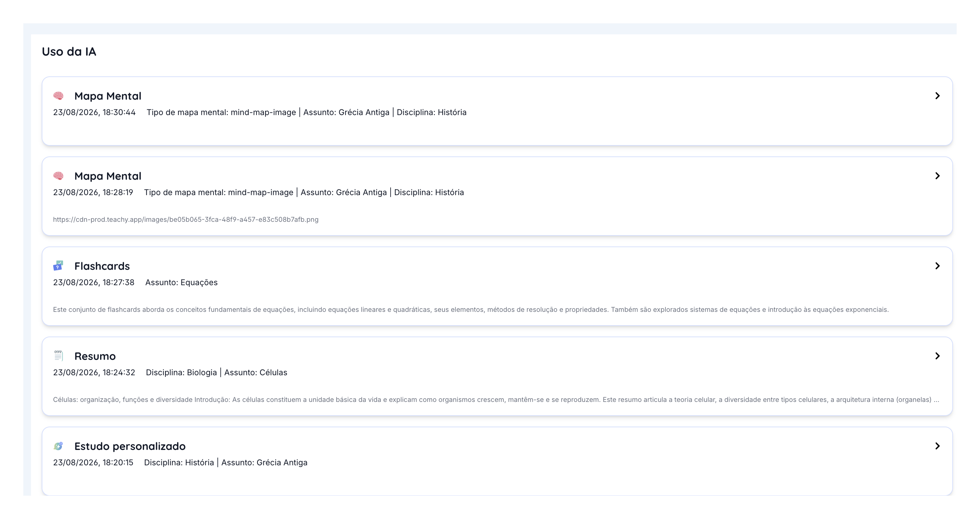Click 'Disciplina: História | Assunto: Grécia Antiga' in Estudo personalizado

[225, 463]
